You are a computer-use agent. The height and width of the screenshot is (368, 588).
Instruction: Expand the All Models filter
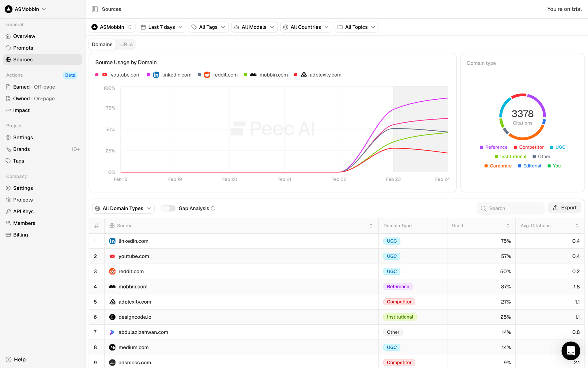tap(254, 27)
